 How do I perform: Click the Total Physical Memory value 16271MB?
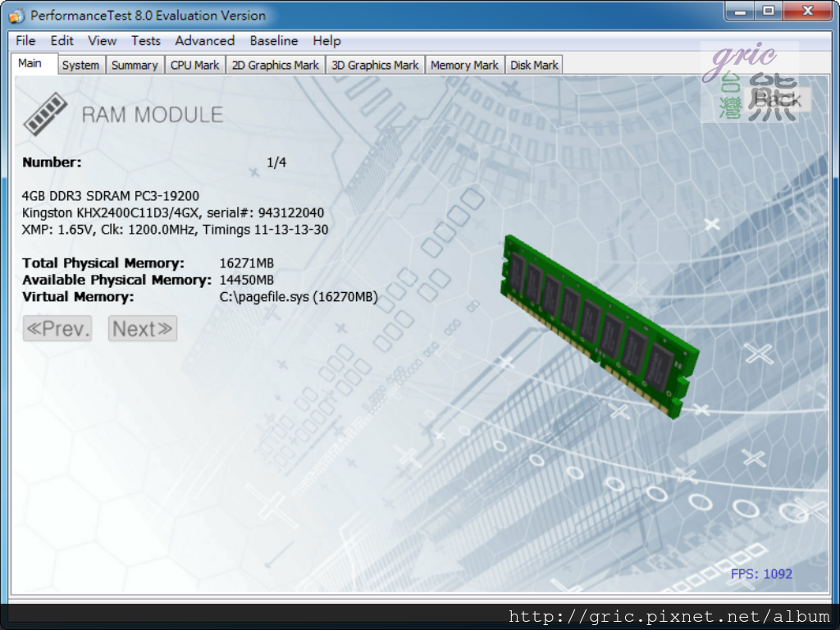coord(246,263)
